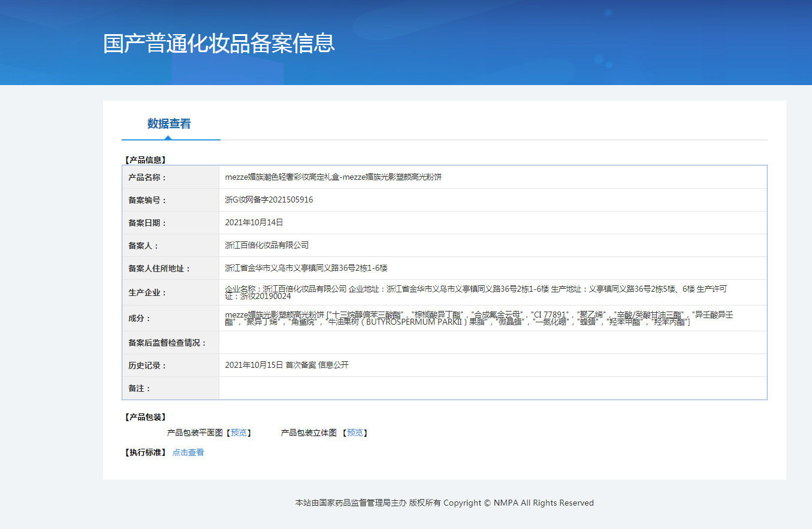Click the 成分 row label

[140, 319]
